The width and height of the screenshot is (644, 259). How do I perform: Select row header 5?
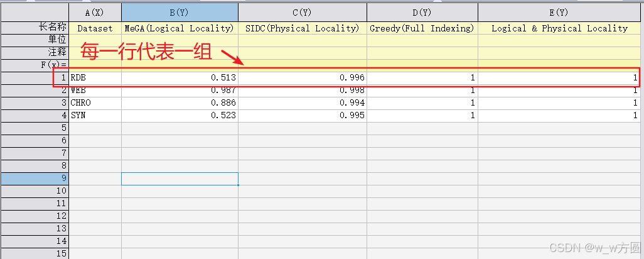click(x=35, y=128)
